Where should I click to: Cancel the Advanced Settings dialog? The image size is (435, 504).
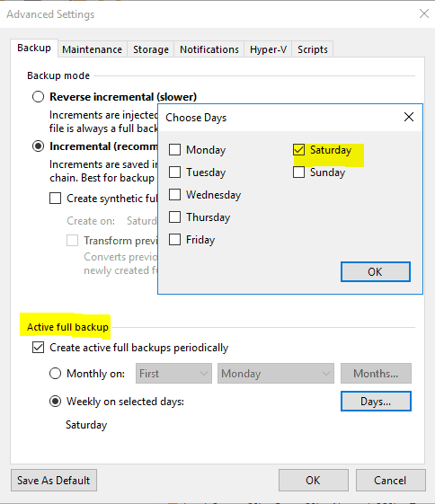click(x=390, y=481)
